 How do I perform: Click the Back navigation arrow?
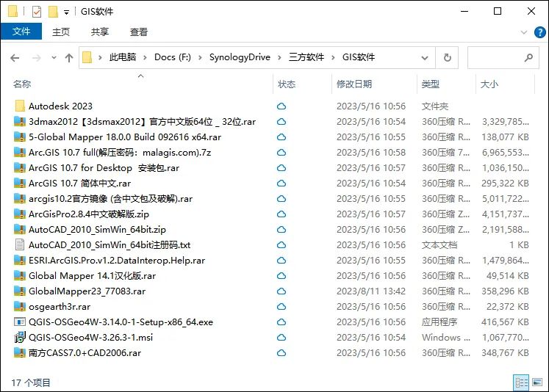click(x=15, y=58)
